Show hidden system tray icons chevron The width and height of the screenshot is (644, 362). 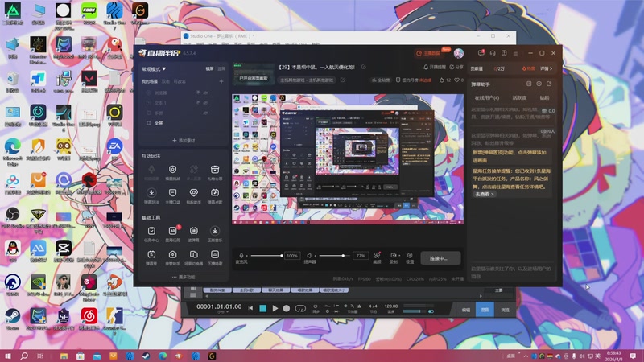tap(526, 356)
